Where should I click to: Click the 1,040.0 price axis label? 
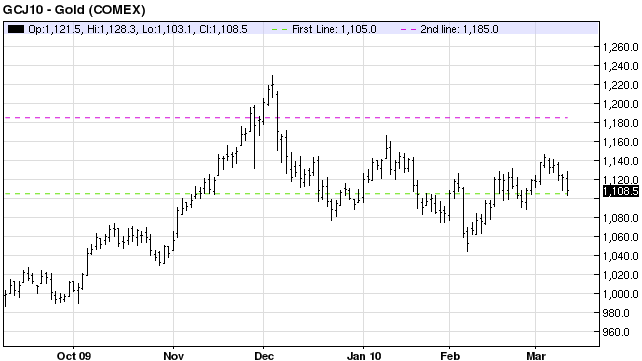tap(621, 256)
